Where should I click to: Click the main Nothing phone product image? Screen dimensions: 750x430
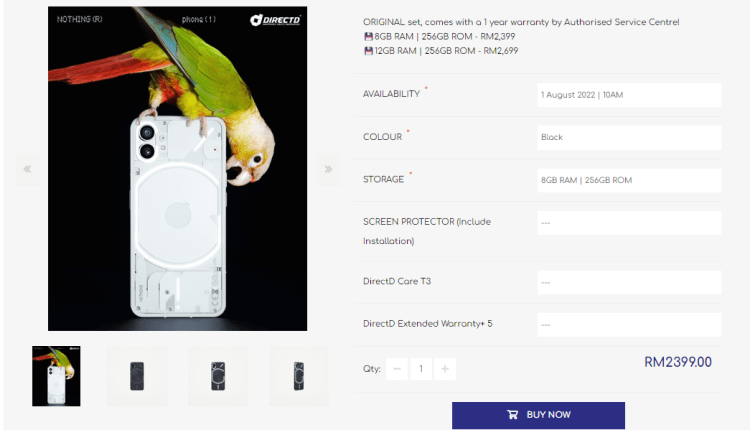pyautogui.click(x=177, y=168)
